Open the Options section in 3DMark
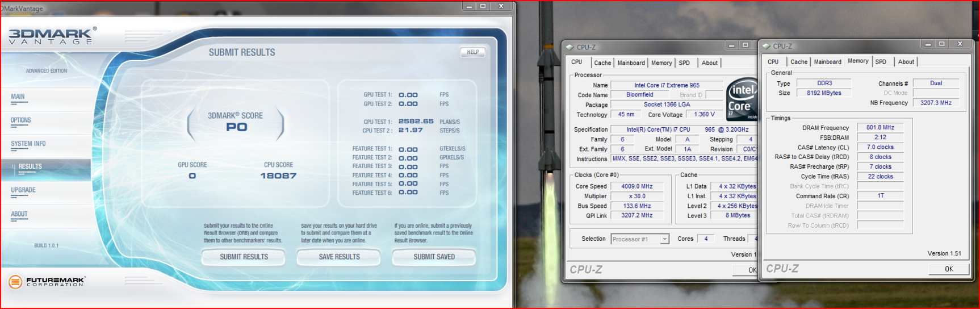The image size is (980, 309). pyautogui.click(x=20, y=120)
